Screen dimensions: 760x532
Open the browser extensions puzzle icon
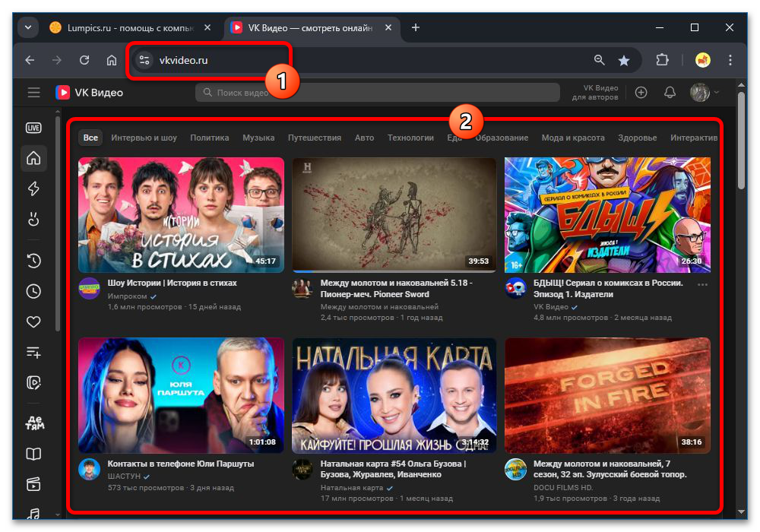point(662,60)
